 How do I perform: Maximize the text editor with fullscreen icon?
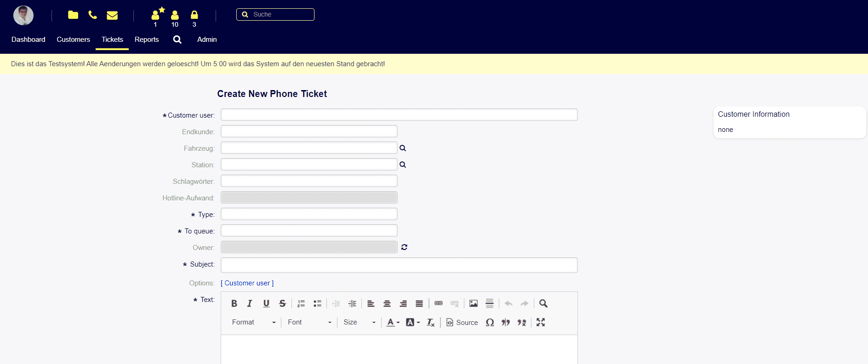click(541, 322)
